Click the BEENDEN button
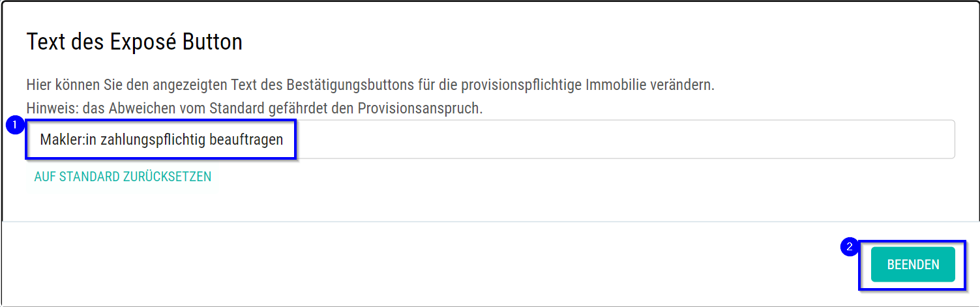 click(x=913, y=265)
